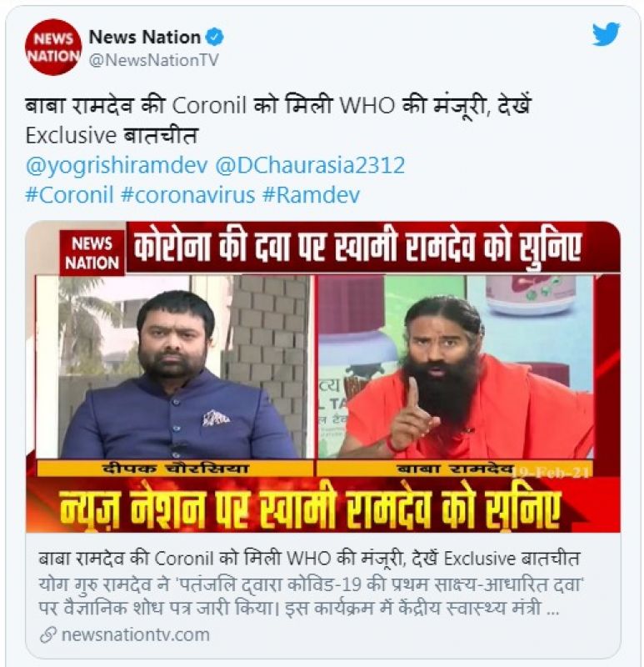Open the newsnationtv.com domain link
Image resolution: width=644 pixels, height=667 pixels.
pyautogui.click(x=136, y=634)
